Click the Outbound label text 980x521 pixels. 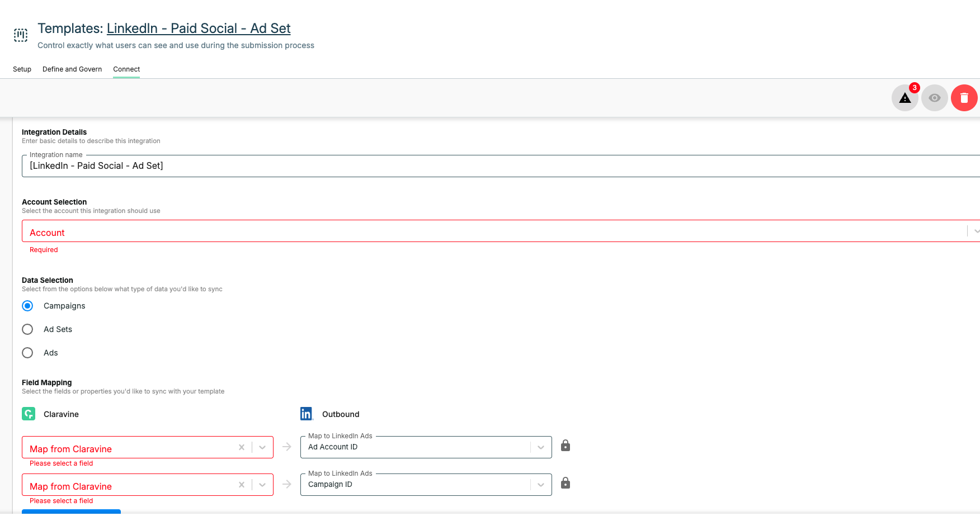click(341, 414)
